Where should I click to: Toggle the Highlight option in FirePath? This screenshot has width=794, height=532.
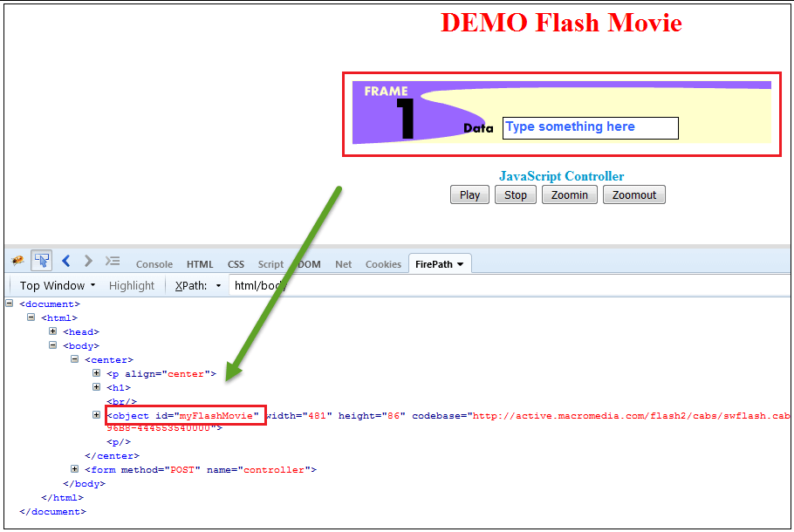click(x=132, y=285)
